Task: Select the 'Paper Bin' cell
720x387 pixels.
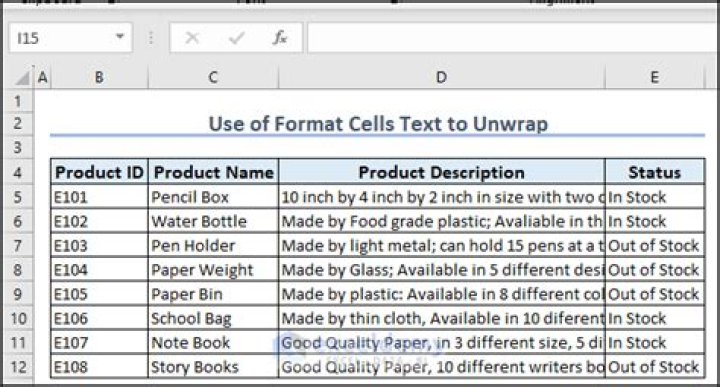Action: tap(214, 294)
